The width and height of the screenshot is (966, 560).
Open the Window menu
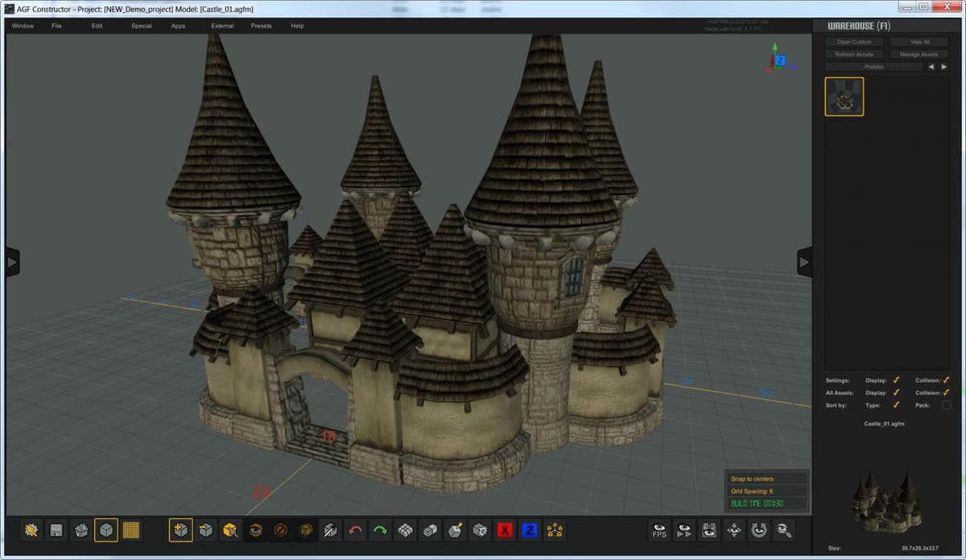(23, 26)
